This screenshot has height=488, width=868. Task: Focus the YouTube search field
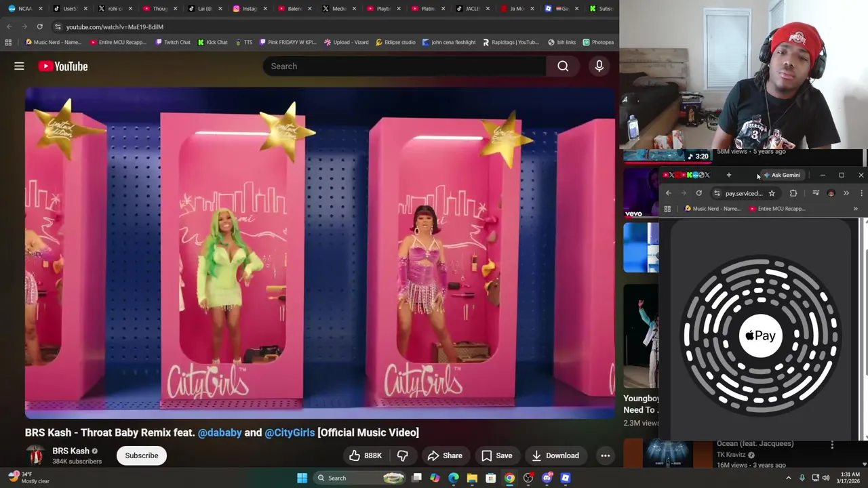[404, 66]
